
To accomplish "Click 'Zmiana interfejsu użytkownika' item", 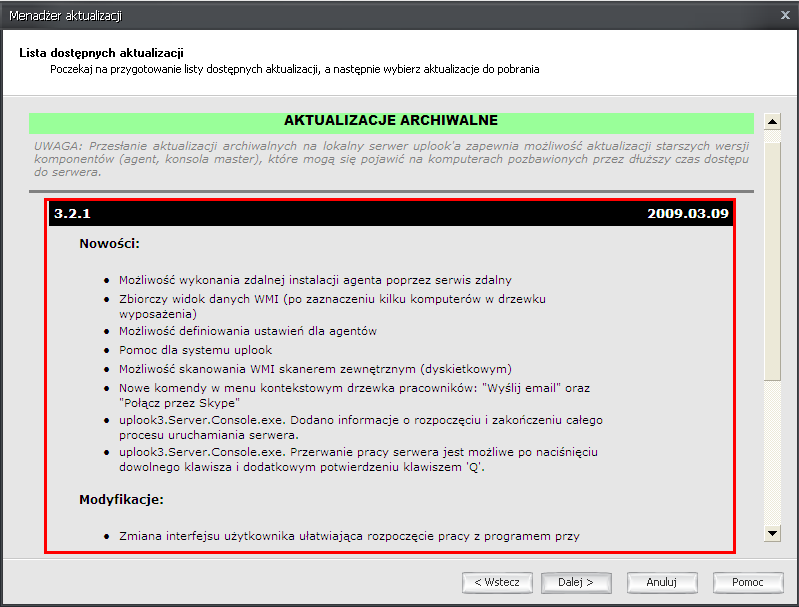I will 350,536.
